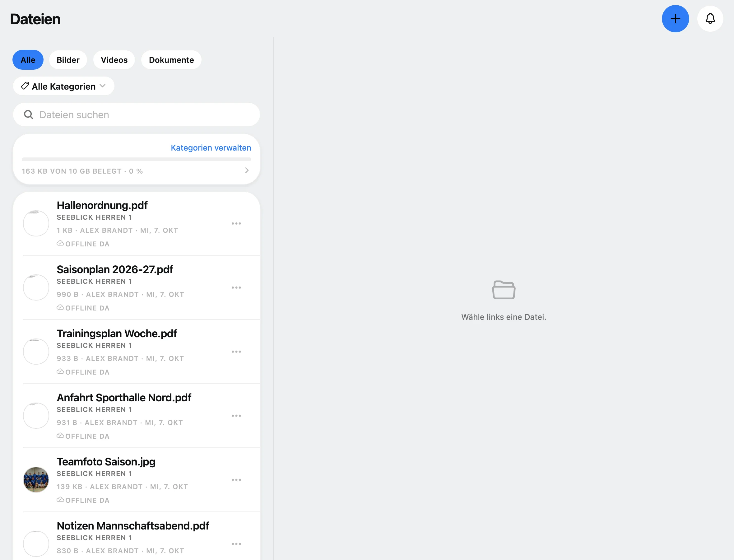
Task: Click the storage usage progress bar
Action: [x=136, y=159]
